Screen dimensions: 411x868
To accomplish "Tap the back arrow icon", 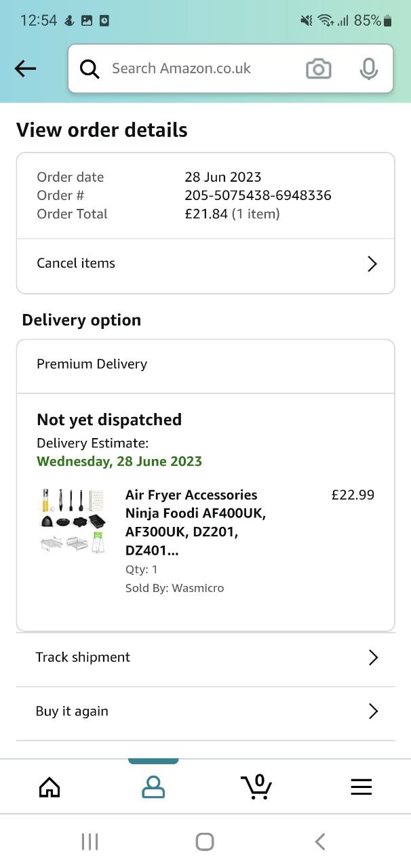I will (x=25, y=68).
